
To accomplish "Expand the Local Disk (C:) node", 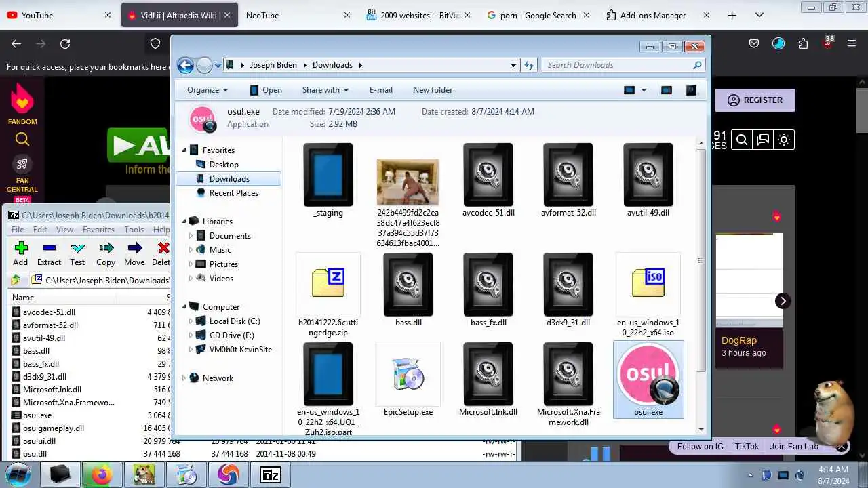I will tap(191, 321).
